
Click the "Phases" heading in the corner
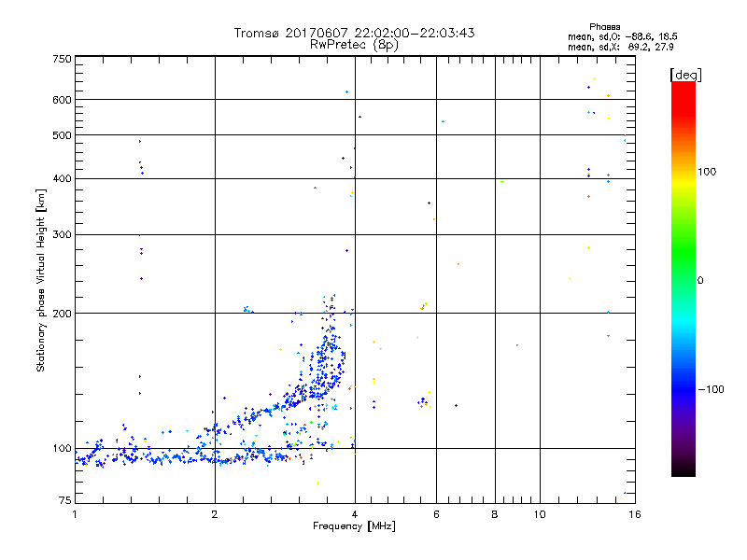[x=604, y=27]
